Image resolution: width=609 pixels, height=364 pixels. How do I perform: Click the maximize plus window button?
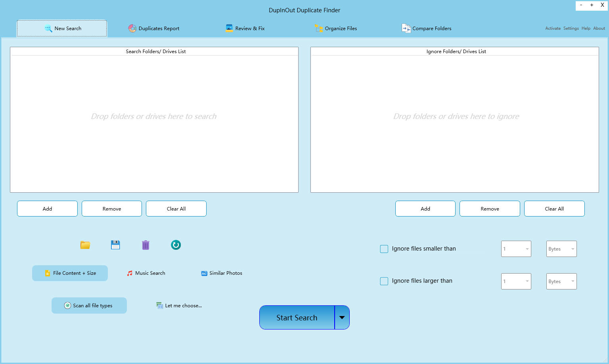(592, 5)
